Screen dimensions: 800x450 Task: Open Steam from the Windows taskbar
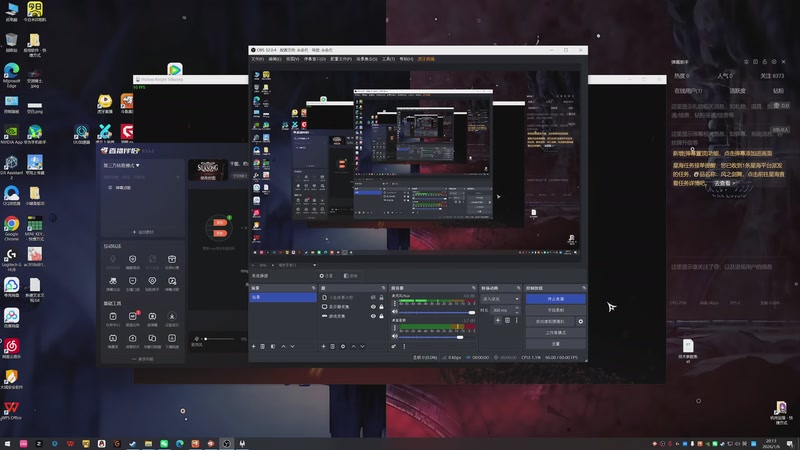click(x=133, y=444)
